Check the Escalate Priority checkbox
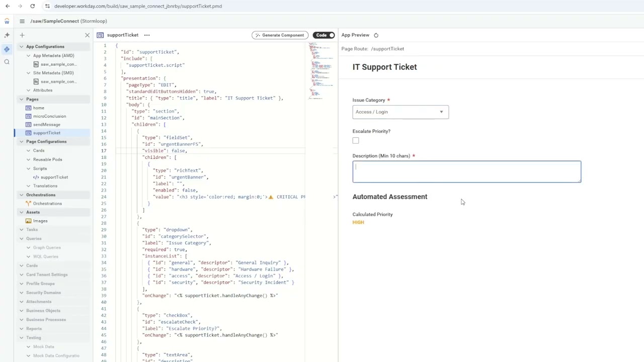644x362 pixels. click(x=356, y=141)
